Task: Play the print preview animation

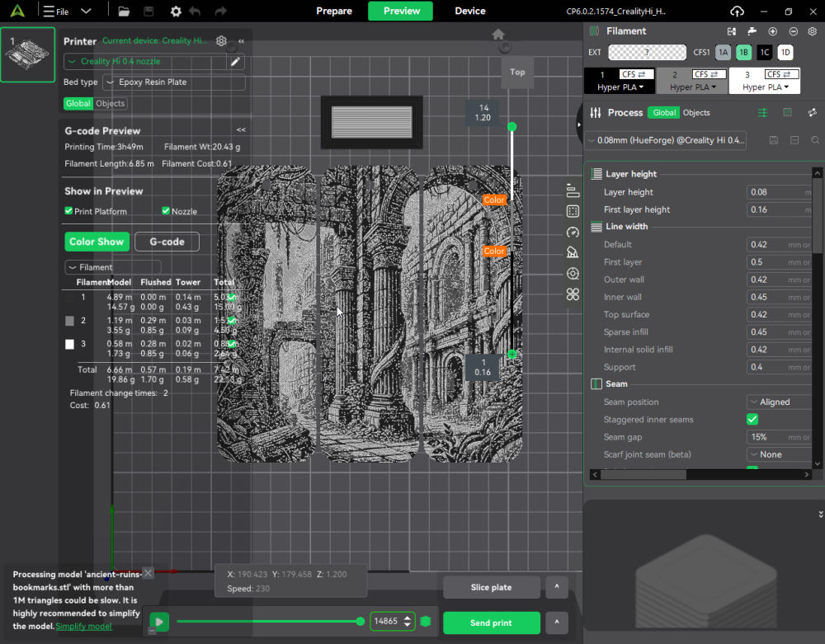Action: 159,623
